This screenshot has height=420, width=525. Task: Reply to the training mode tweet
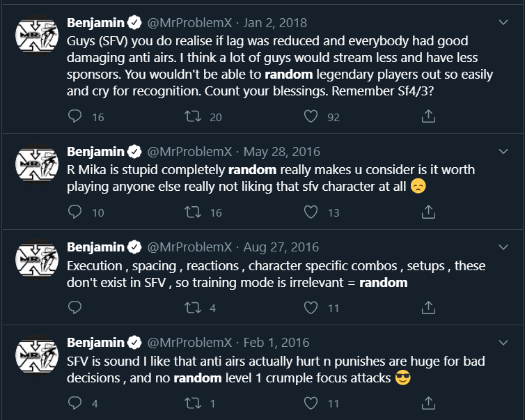pos(75,307)
